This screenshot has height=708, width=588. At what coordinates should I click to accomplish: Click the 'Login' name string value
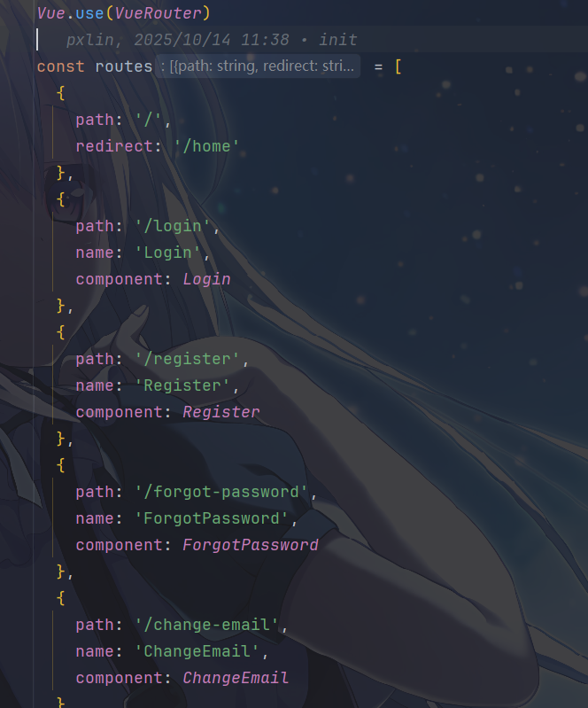[x=168, y=253]
